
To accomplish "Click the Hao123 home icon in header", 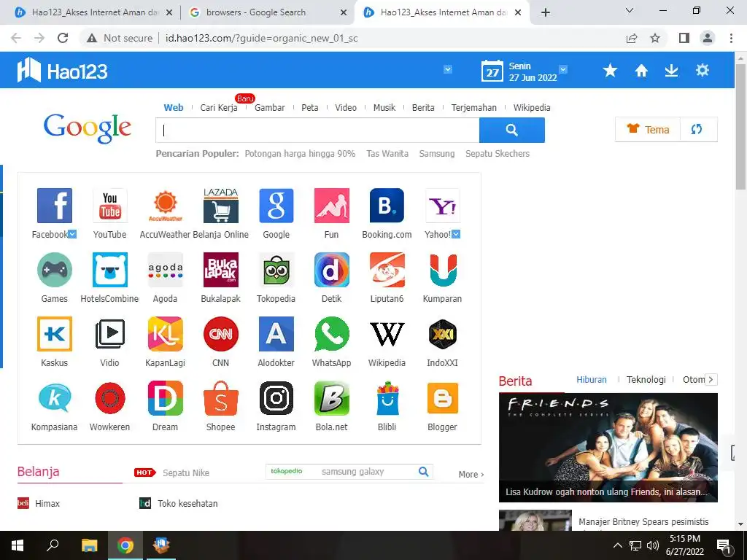I will point(641,71).
